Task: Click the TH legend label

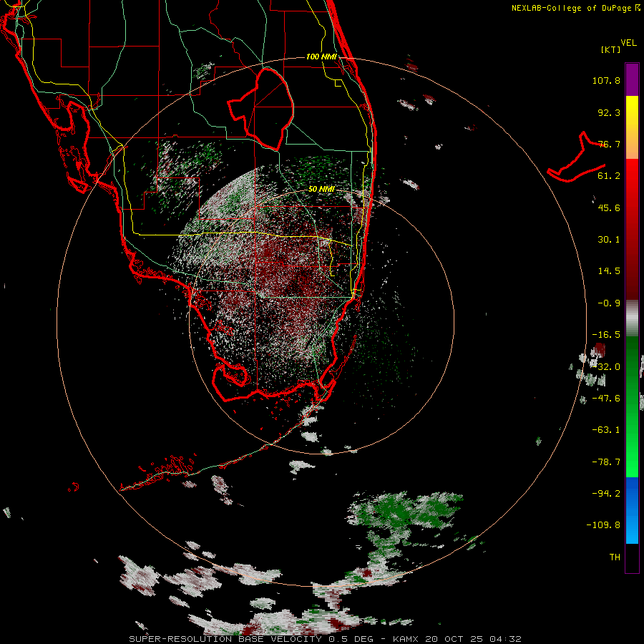Action: tap(615, 557)
